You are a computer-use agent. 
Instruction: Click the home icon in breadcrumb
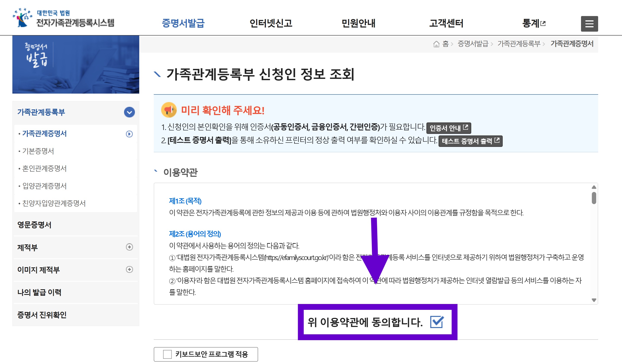coord(436,44)
